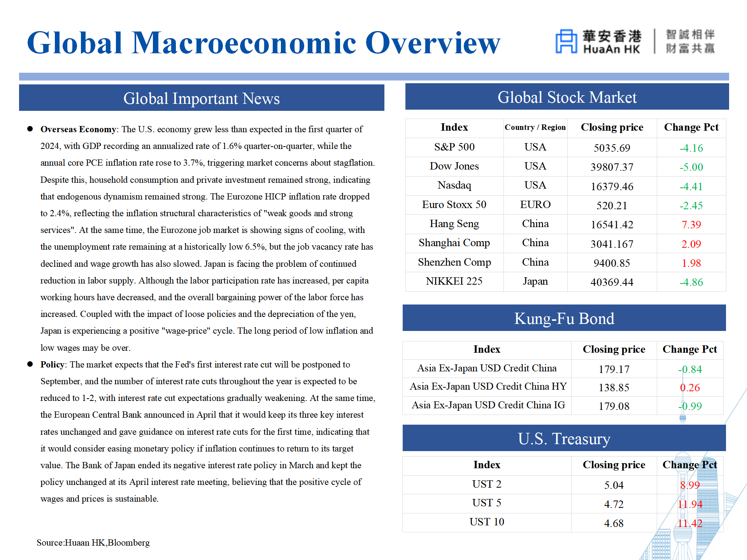
Task: Click the -2.45 change value
Action: (691, 205)
